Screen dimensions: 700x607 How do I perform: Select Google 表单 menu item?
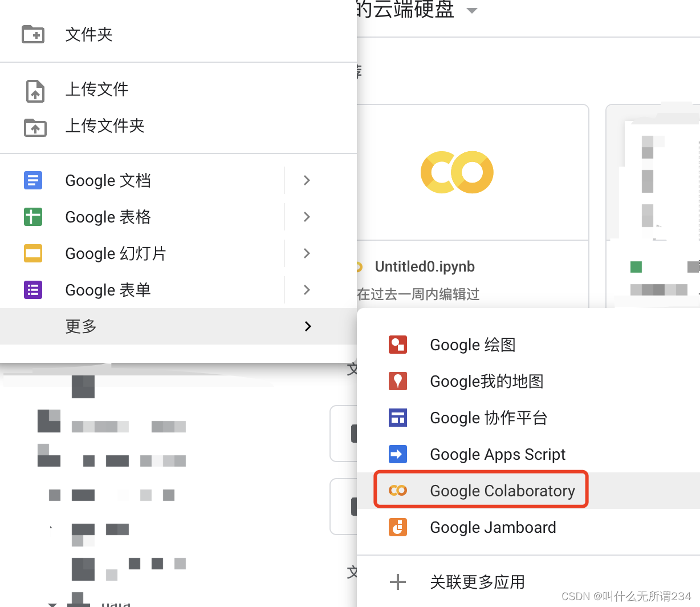coord(178,290)
